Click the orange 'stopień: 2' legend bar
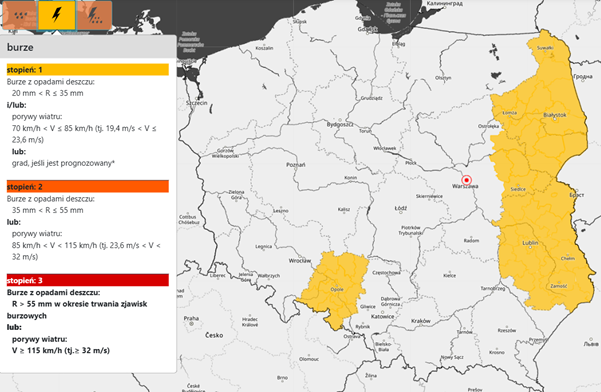601x392 pixels. [88, 186]
